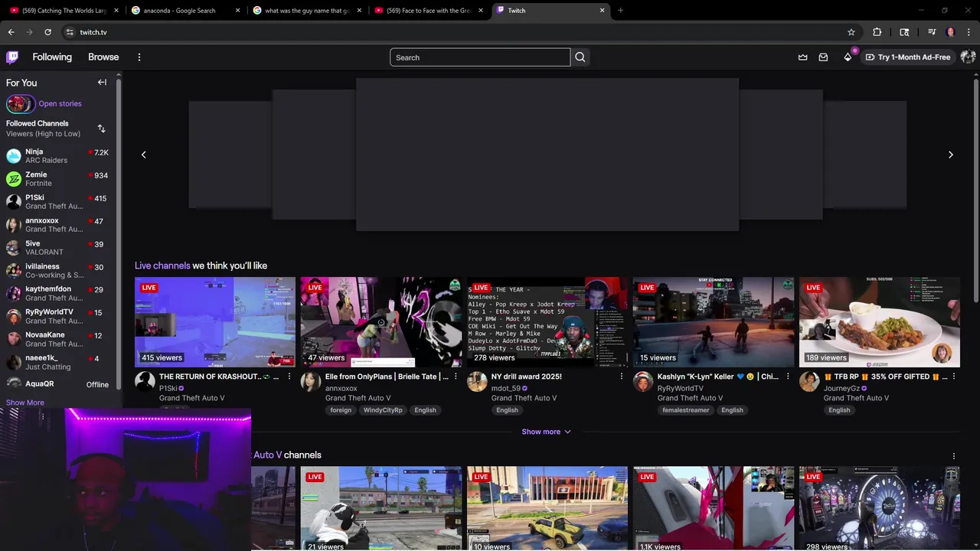Image resolution: width=980 pixels, height=551 pixels.
Task: Open Zemie Fortnite sidebar channel
Action: pyautogui.click(x=58, y=179)
